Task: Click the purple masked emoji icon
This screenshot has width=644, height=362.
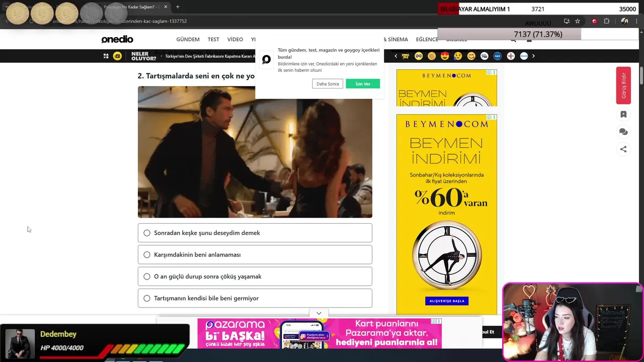Action: 419,56
